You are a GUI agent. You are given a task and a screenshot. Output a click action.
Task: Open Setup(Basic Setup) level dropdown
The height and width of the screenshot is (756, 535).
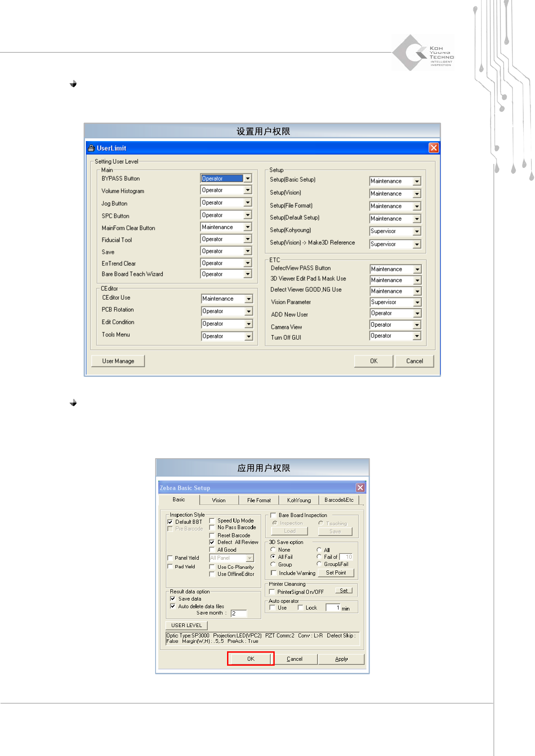click(417, 181)
